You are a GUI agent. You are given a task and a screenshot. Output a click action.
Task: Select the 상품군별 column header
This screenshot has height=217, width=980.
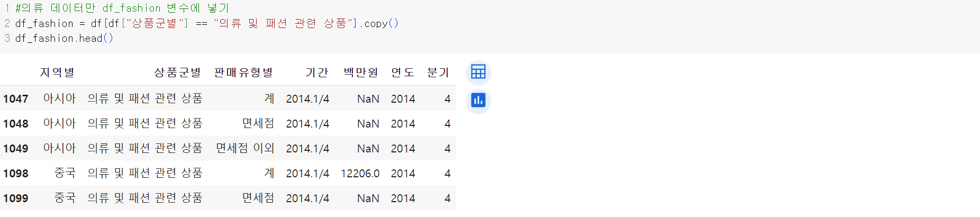click(x=177, y=73)
